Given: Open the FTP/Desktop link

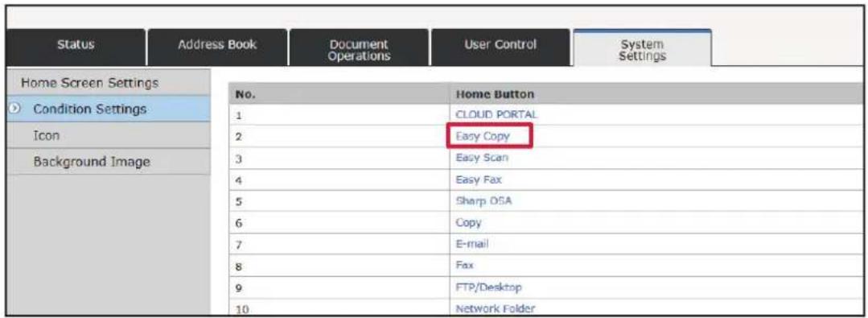Looking at the screenshot, I should point(489,287).
